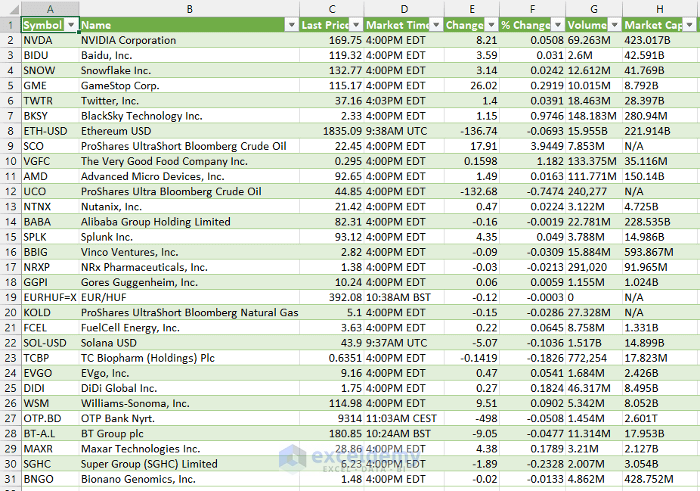The height and width of the screenshot is (491, 700).
Task: Select column G header
Action: click(x=594, y=9)
